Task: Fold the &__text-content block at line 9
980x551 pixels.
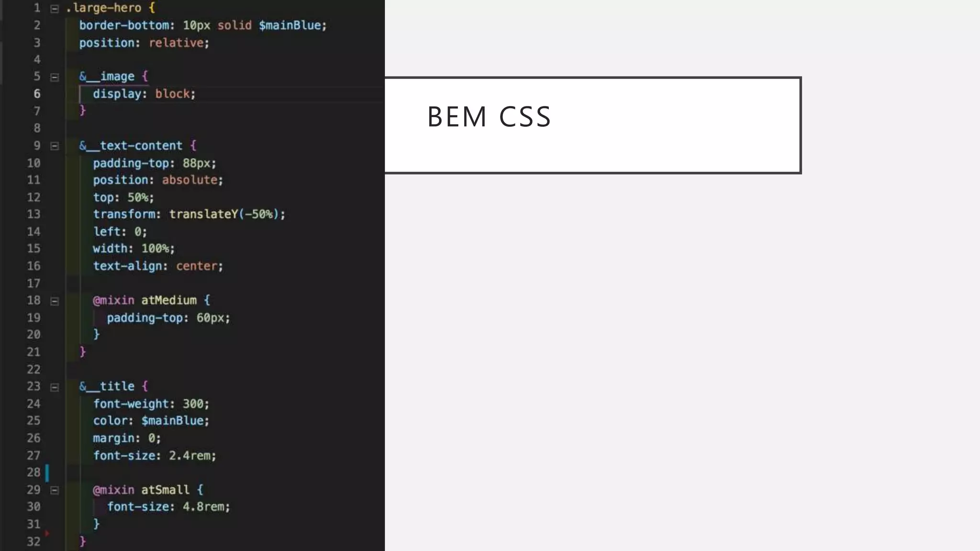Action: tap(55, 146)
